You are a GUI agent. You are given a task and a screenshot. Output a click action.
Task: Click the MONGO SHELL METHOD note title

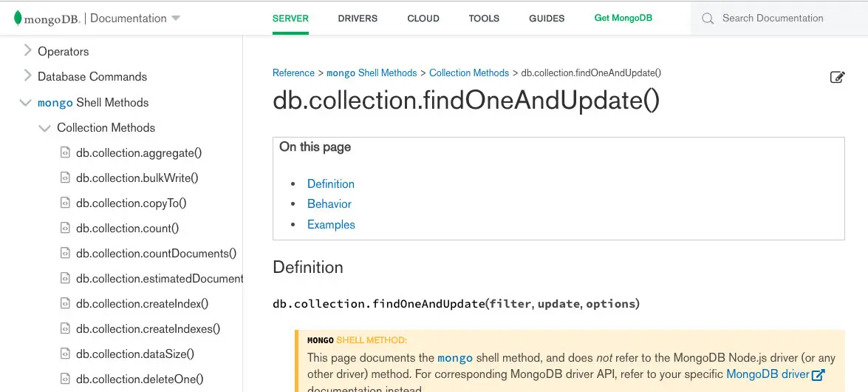[x=357, y=340]
